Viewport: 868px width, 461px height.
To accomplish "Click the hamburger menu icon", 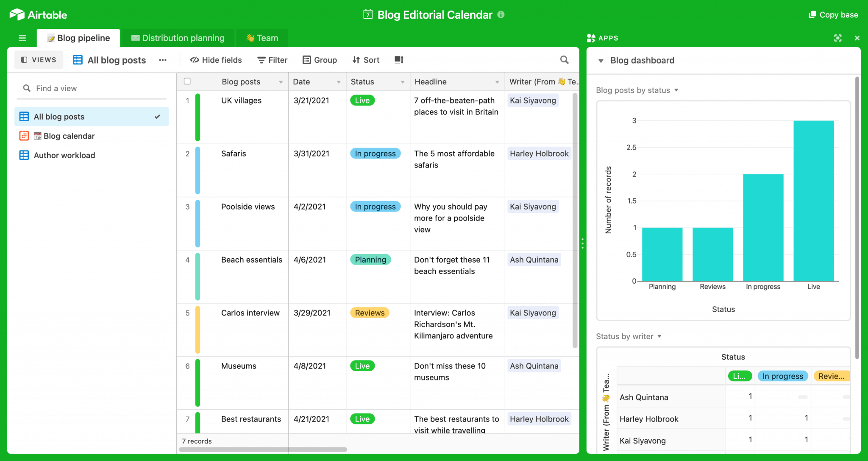I will pyautogui.click(x=22, y=38).
